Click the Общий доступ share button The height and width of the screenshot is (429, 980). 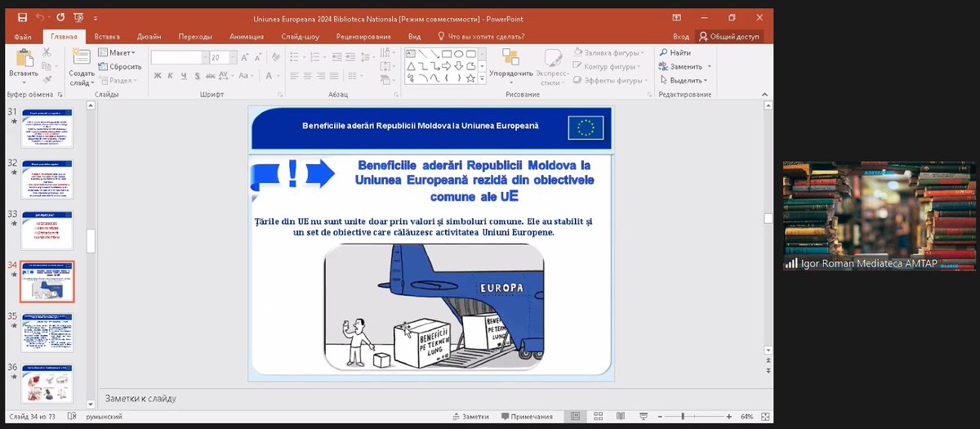(x=729, y=37)
